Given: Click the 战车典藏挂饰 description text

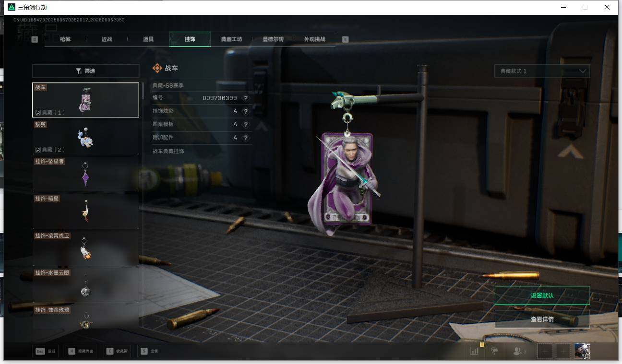Looking at the screenshot, I should 168,151.
